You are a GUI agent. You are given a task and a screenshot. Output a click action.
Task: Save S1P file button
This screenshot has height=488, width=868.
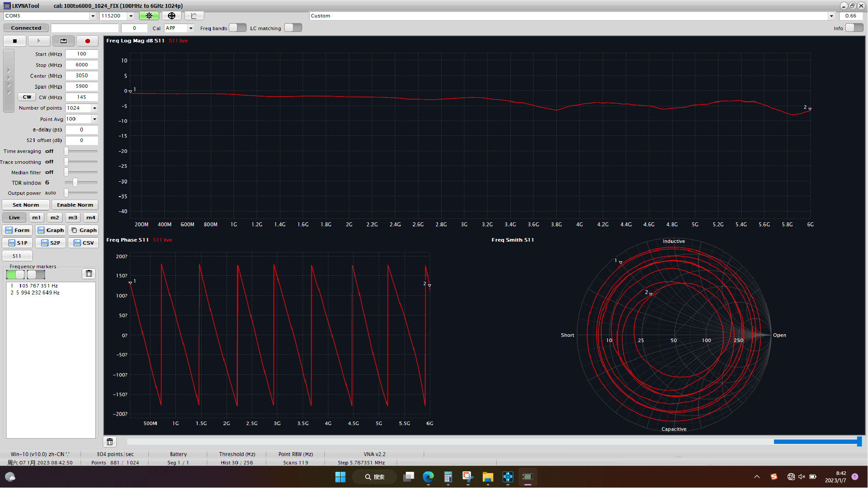[x=17, y=243]
